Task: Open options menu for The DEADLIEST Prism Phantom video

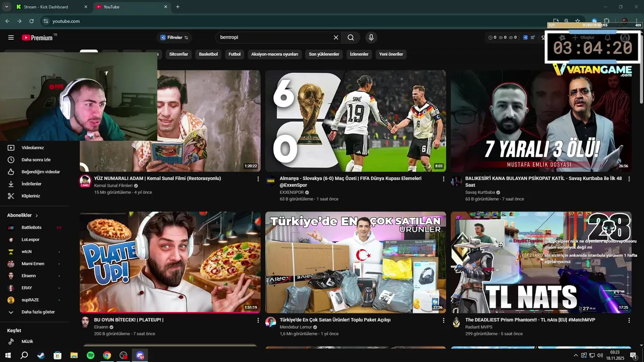Action: point(629,320)
